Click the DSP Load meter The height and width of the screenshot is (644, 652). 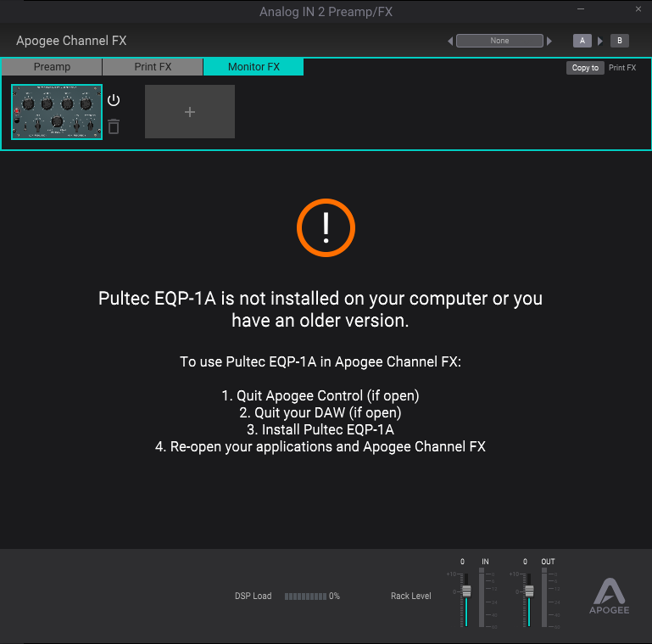[x=305, y=596]
